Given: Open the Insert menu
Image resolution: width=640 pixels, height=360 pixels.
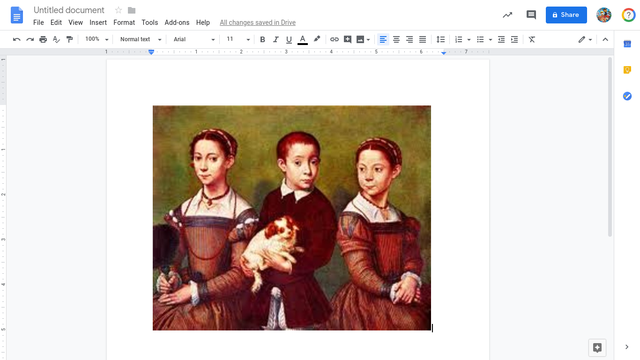Looking at the screenshot, I should [98, 22].
